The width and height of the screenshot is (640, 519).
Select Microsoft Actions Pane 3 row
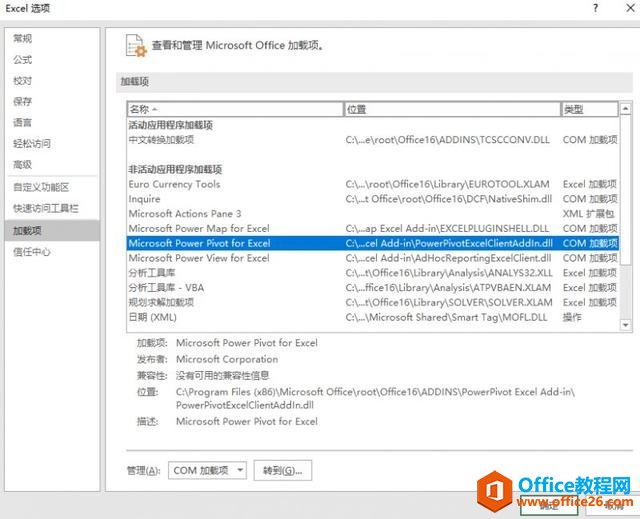point(373,214)
